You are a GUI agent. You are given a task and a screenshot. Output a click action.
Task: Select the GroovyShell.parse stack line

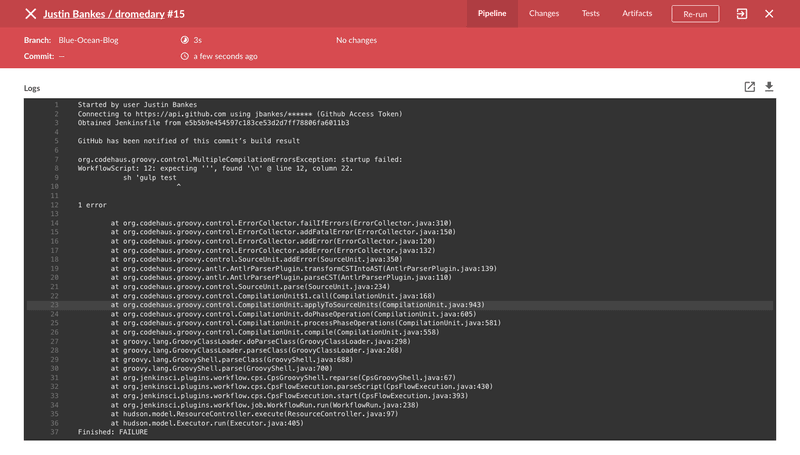(221, 368)
